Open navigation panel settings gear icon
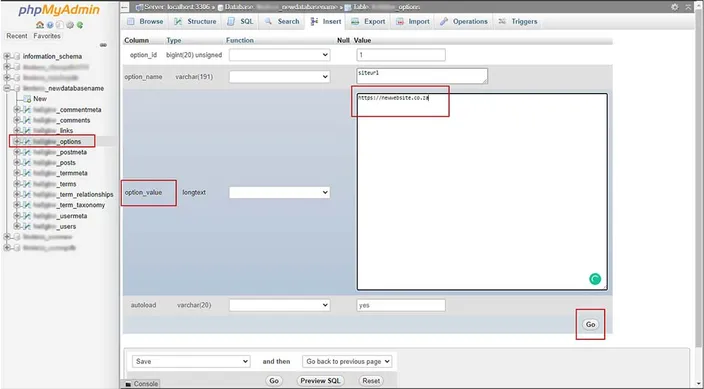 click(x=70, y=25)
